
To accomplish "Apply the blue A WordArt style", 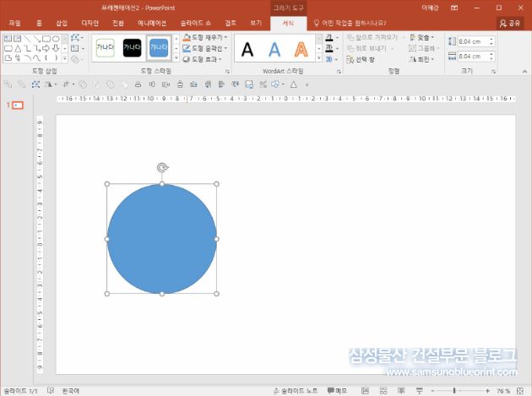I will tap(274, 50).
